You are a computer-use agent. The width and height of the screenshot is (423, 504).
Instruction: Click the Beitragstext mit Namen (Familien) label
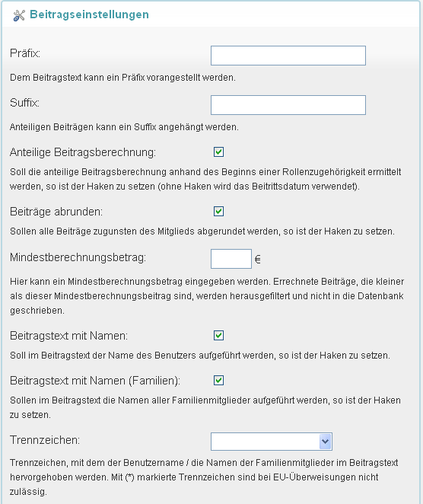[x=95, y=381]
